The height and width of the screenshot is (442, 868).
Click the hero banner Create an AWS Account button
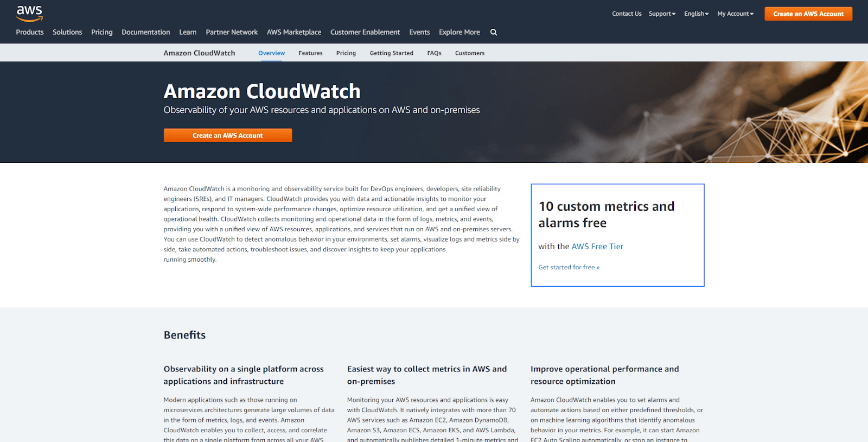coord(228,135)
